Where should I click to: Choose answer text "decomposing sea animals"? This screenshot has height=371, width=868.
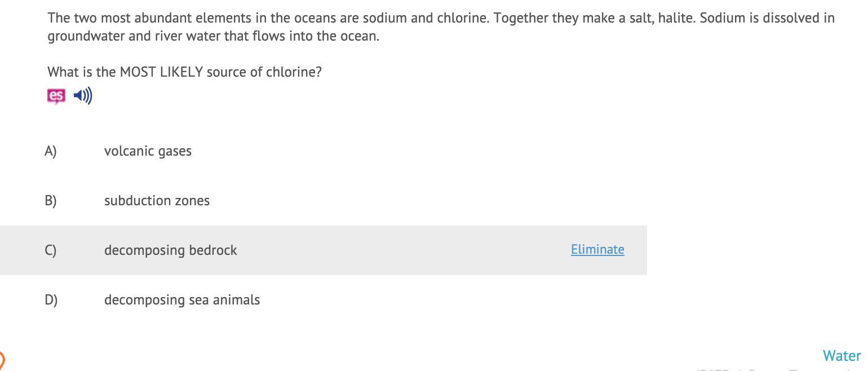[182, 300]
